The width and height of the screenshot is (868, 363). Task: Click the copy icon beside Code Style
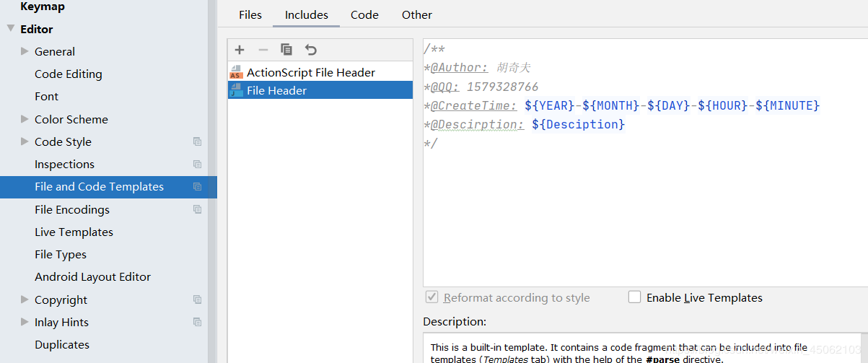(x=197, y=142)
